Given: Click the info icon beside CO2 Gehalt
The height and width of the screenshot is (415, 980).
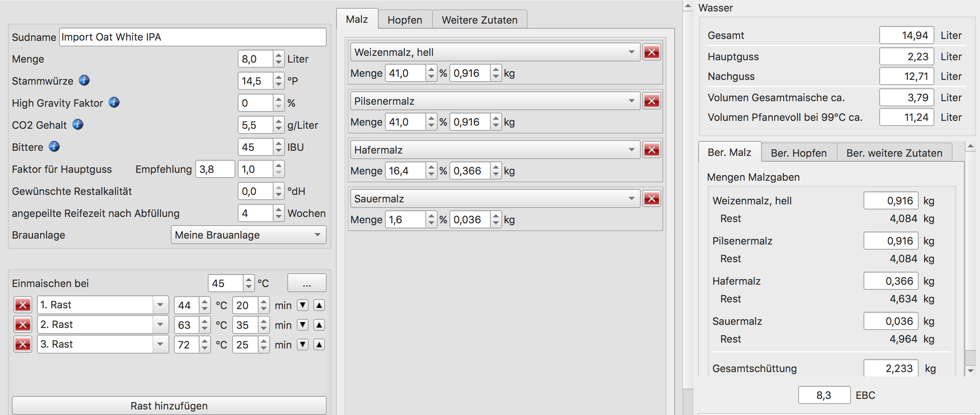Looking at the screenshot, I should coord(78,124).
